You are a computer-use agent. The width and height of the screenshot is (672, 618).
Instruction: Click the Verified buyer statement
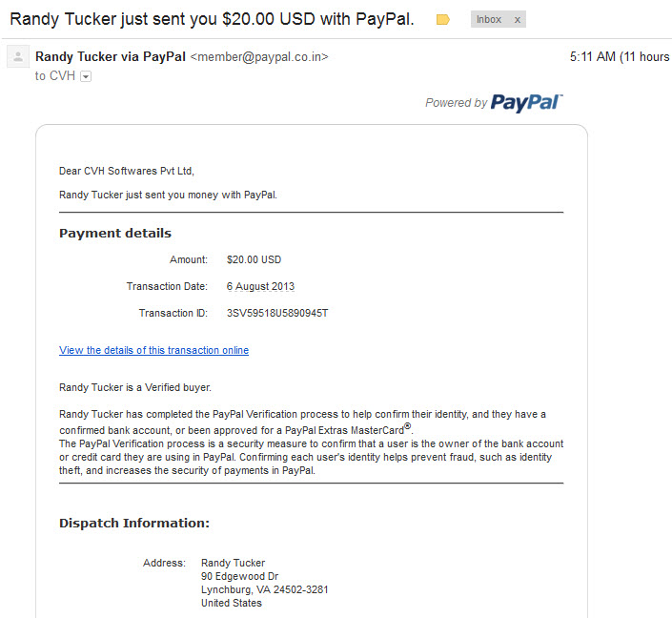coord(135,387)
